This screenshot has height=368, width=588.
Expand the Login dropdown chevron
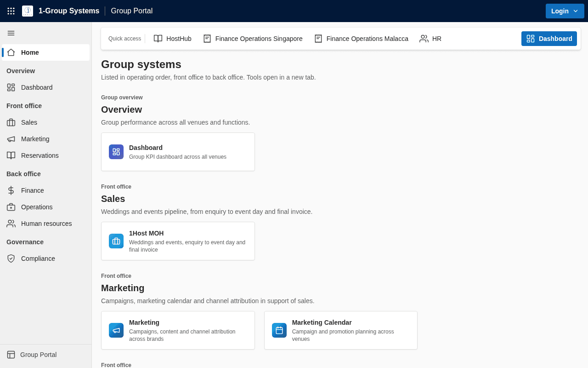point(576,11)
